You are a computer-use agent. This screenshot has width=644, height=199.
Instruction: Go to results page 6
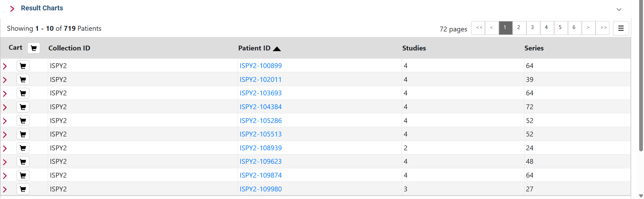[x=574, y=28]
